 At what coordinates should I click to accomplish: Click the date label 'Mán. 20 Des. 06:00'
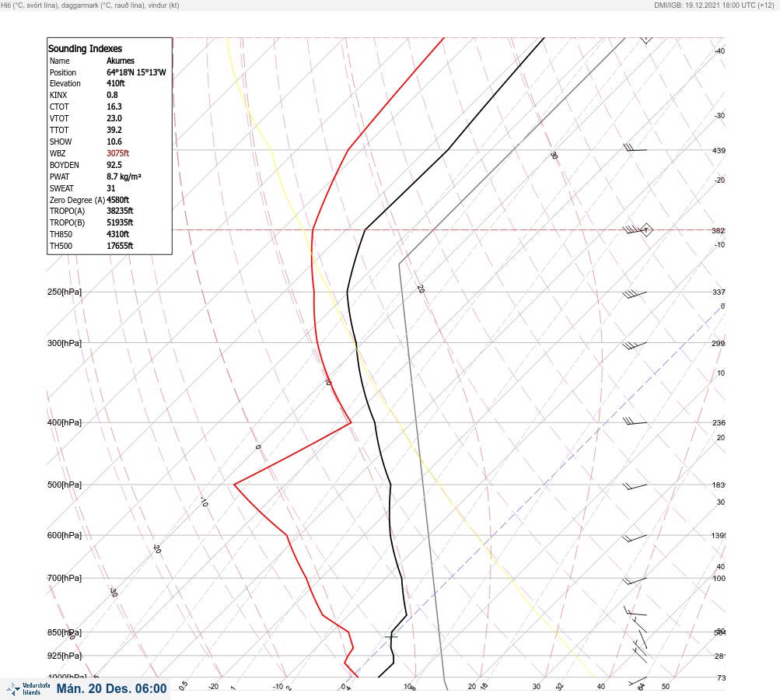[111, 688]
